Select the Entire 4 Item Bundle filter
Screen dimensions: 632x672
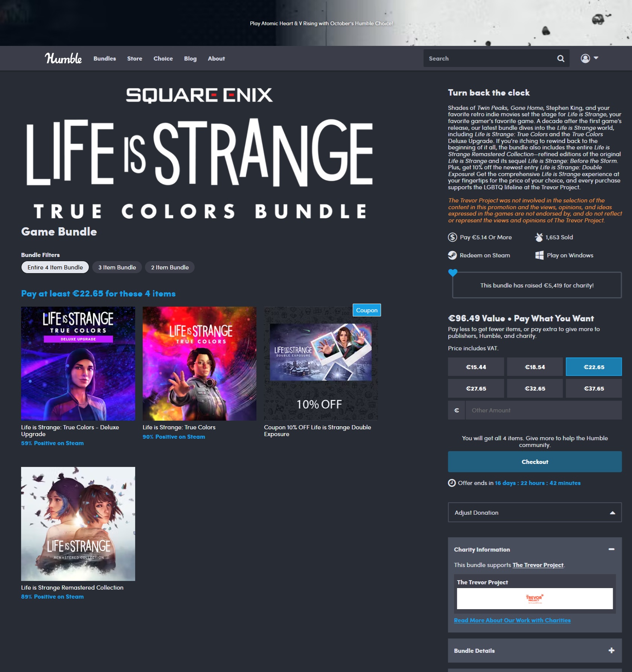[x=55, y=268]
